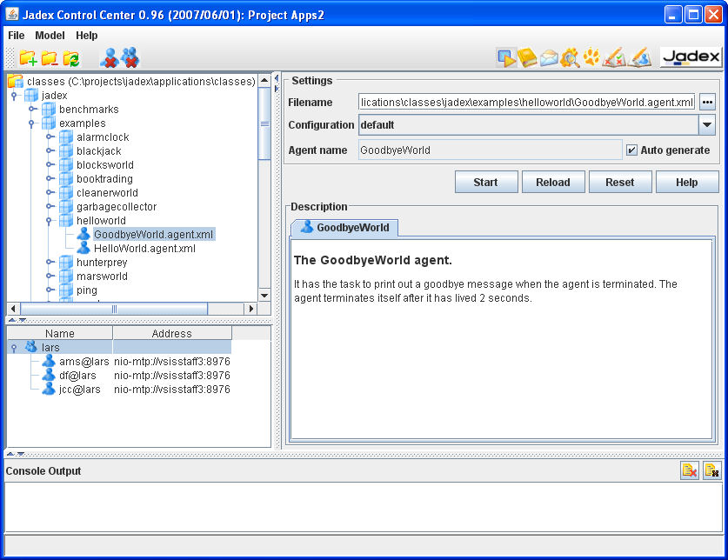
Task: Click the jadex package icon
Action: (x=31, y=95)
